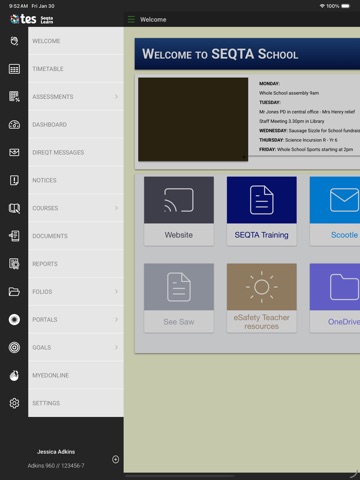Click the dark video thumbnail

(x=193, y=120)
